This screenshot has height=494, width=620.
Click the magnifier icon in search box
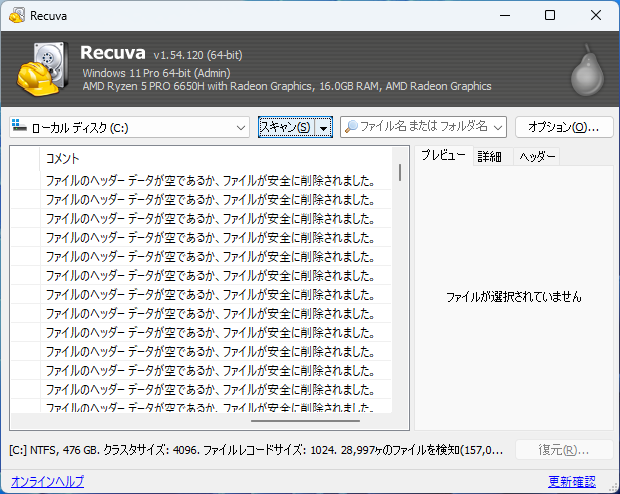coord(351,127)
